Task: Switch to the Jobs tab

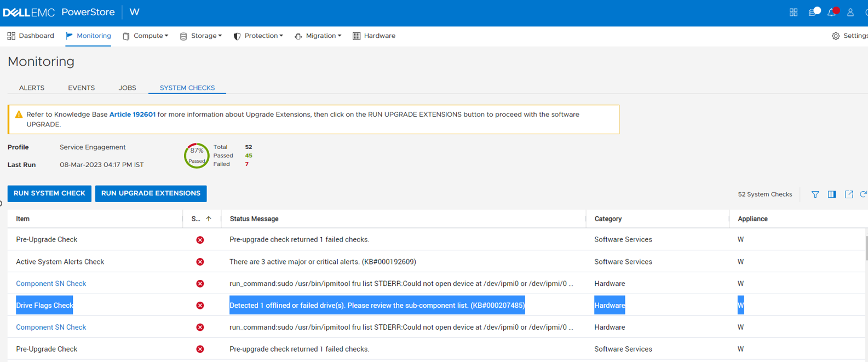Action: pyautogui.click(x=127, y=88)
